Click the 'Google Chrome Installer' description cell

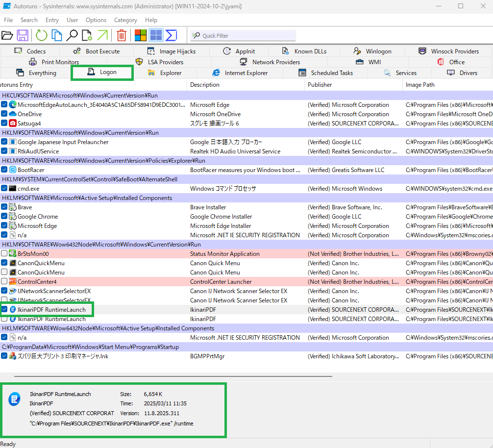221,216
